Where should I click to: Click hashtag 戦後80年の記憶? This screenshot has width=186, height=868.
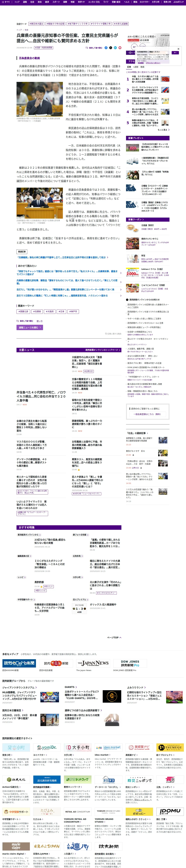(55, 24)
